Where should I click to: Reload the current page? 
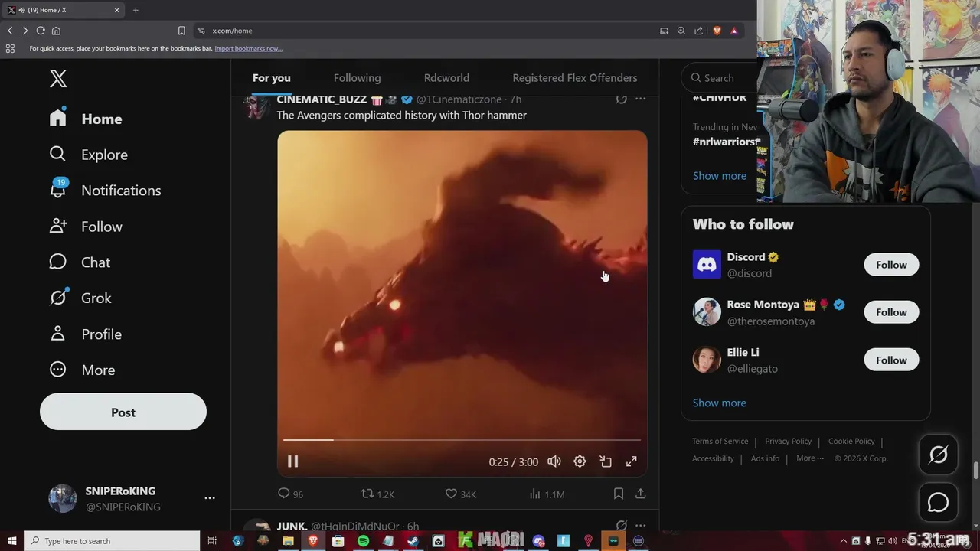(41, 31)
